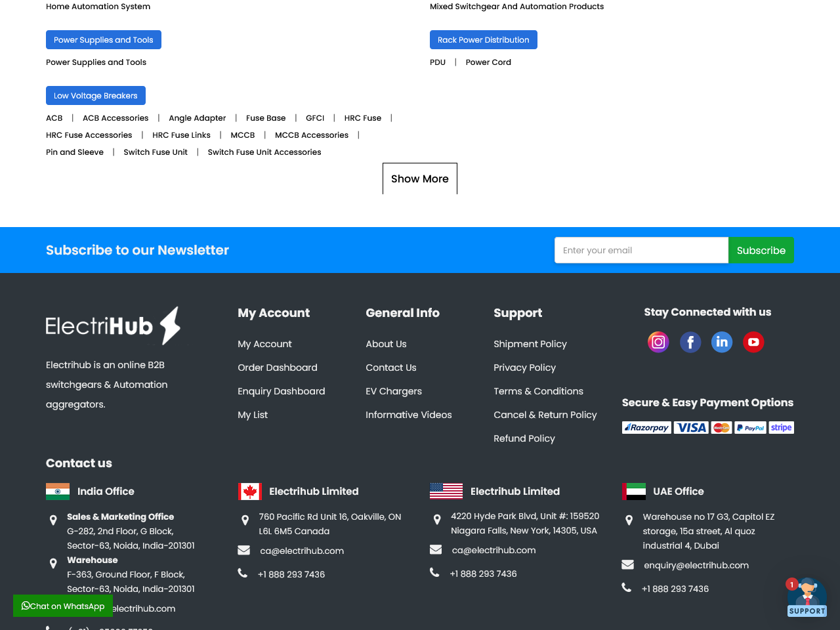This screenshot has width=840, height=630.
Task: Open the EV Chargers link
Action: click(394, 391)
